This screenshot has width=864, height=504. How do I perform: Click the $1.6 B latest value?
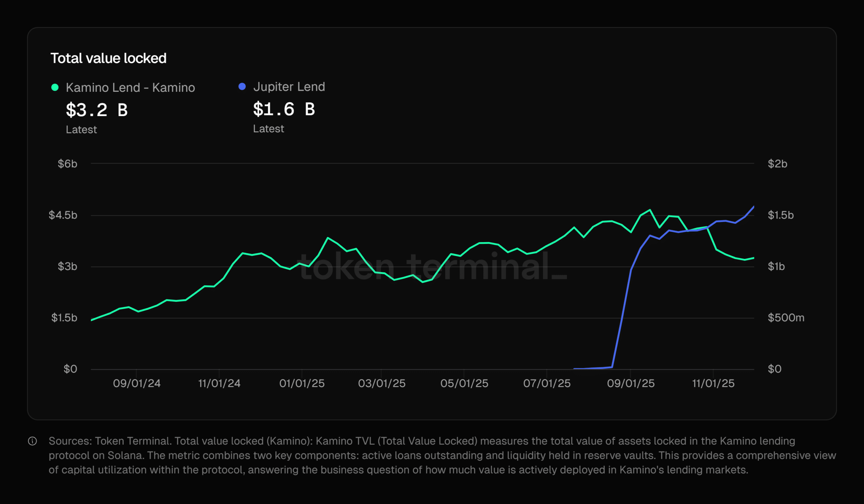pyautogui.click(x=284, y=109)
